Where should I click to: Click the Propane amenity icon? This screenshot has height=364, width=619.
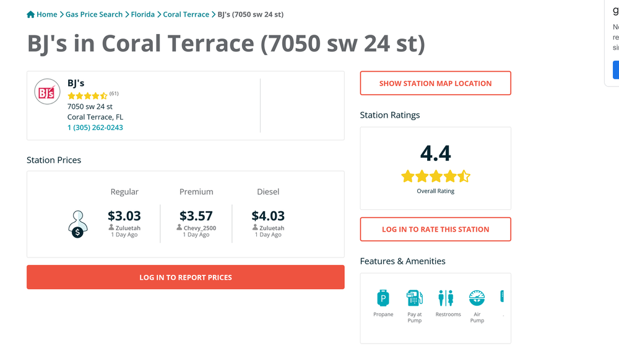(x=383, y=298)
